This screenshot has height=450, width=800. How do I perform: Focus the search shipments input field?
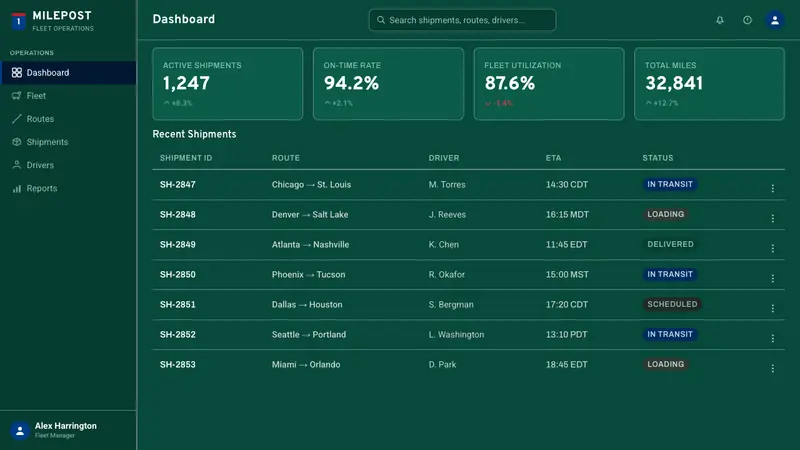462,20
